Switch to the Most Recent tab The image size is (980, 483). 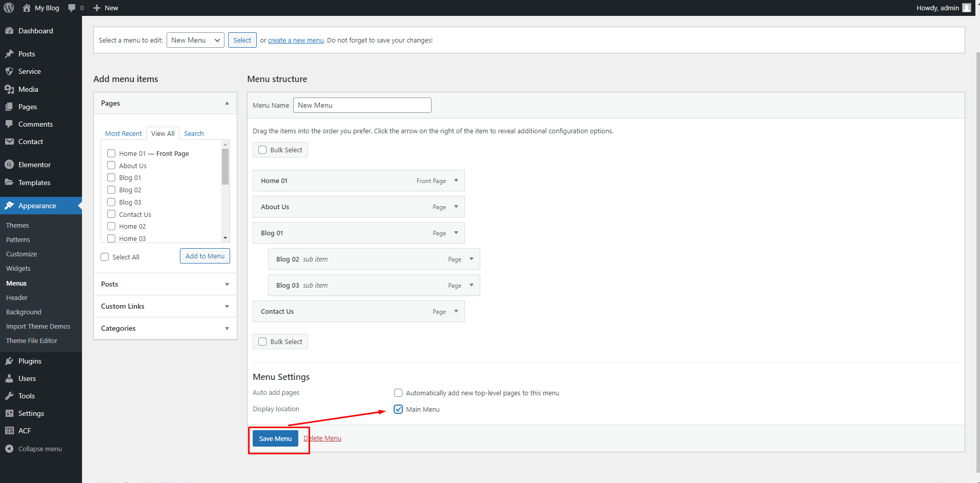pyautogui.click(x=123, y=133)
